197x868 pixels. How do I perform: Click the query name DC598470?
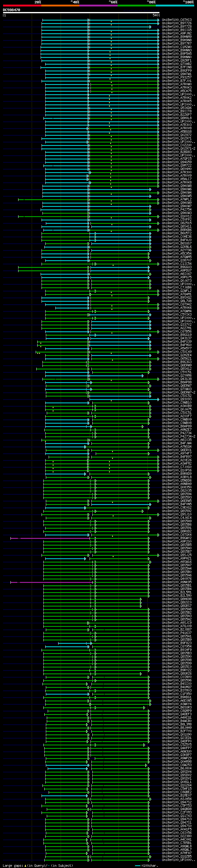(x=11, y=10)
